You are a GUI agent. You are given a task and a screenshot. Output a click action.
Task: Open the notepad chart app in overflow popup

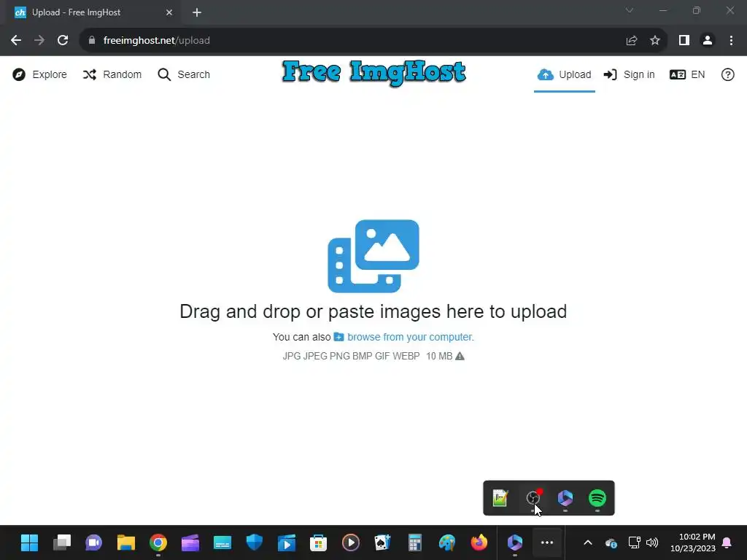pos(500,498)
